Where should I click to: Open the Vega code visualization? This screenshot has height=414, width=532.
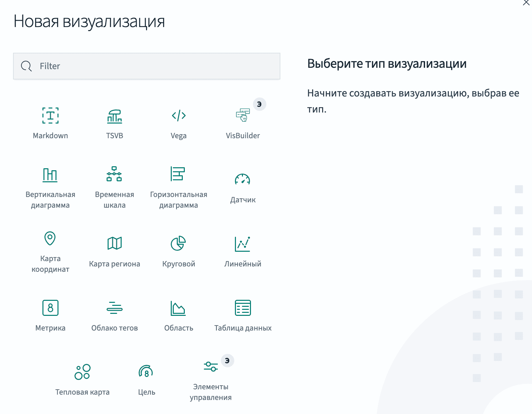coord(179,116)
